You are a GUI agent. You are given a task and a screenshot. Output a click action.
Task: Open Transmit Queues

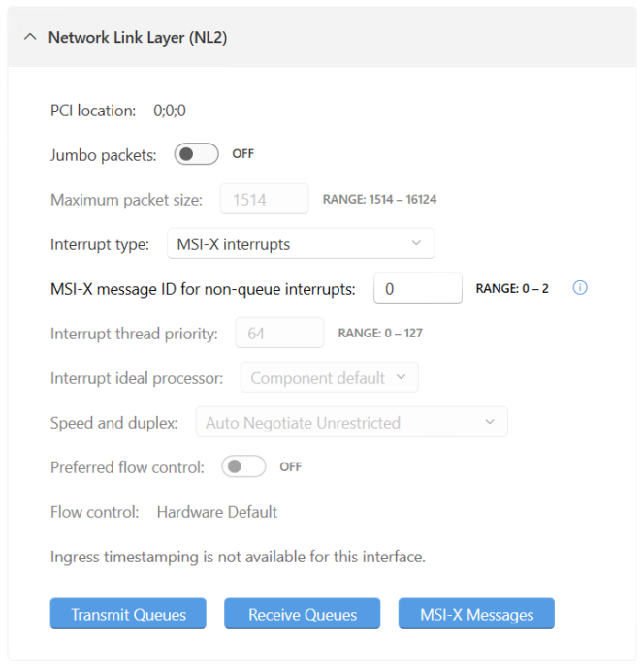click(x=128, y=614)
